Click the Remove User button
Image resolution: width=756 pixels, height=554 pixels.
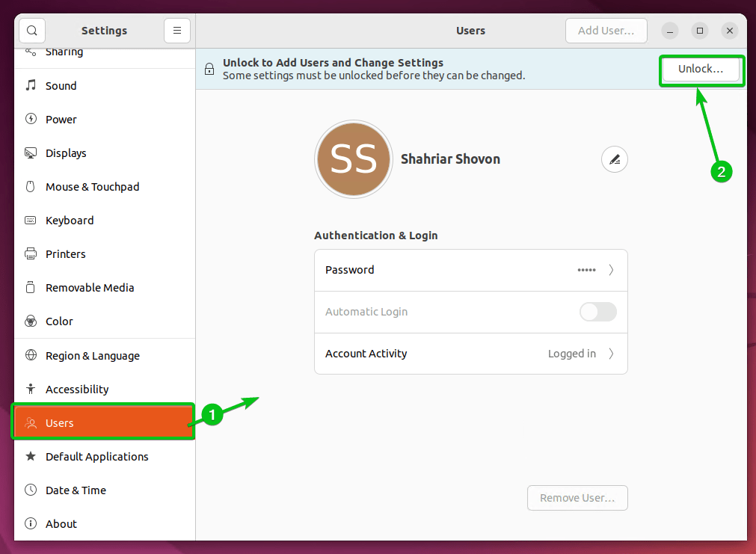577,497
